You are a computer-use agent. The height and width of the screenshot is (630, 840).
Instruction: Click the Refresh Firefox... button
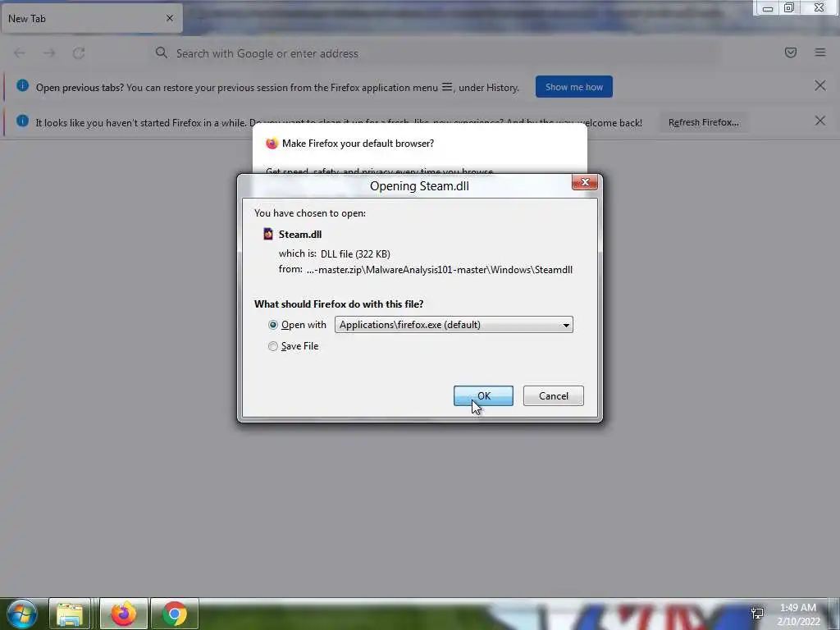tap(703, 122)
